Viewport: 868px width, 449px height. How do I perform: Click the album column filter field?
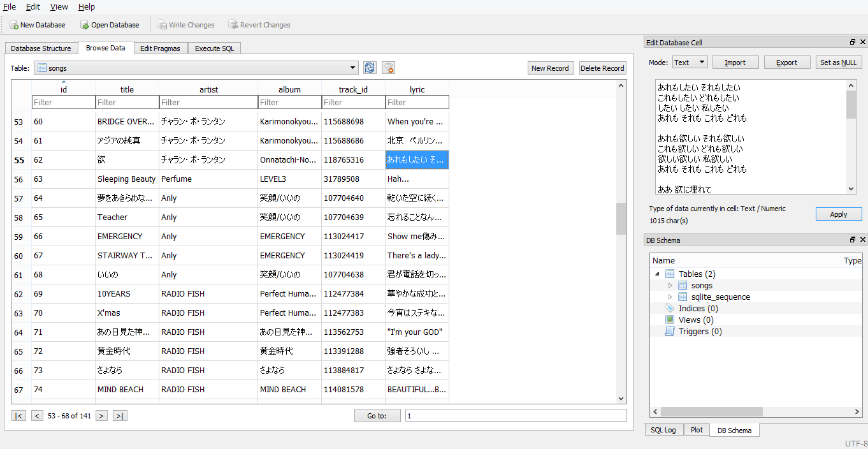click(290, 102)
